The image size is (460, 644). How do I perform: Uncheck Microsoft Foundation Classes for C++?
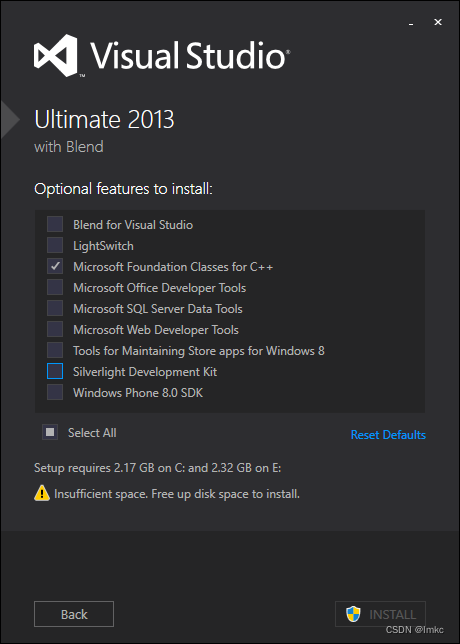click(55, 267)
